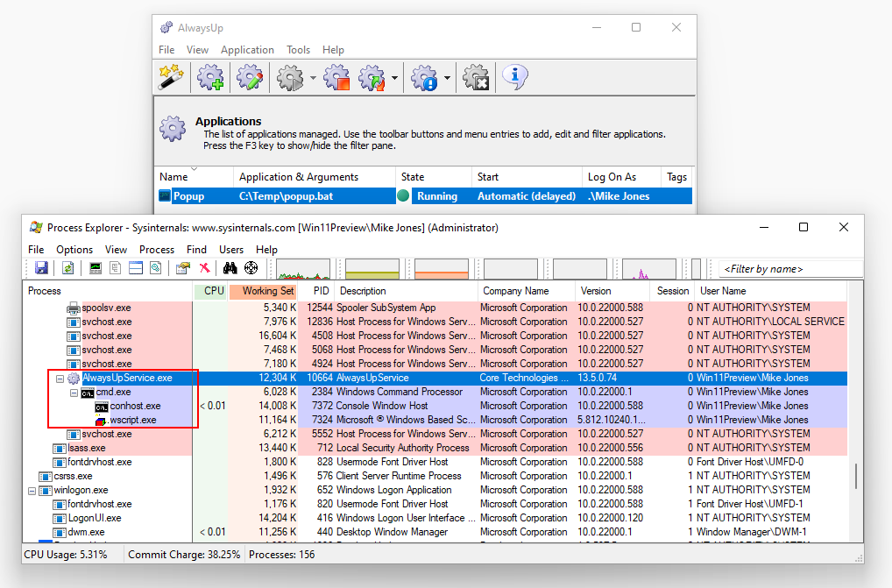The width and height of the screenshot is (892, 588).
Task: Click the Filter by name input field
Action: tap(790, 269)
